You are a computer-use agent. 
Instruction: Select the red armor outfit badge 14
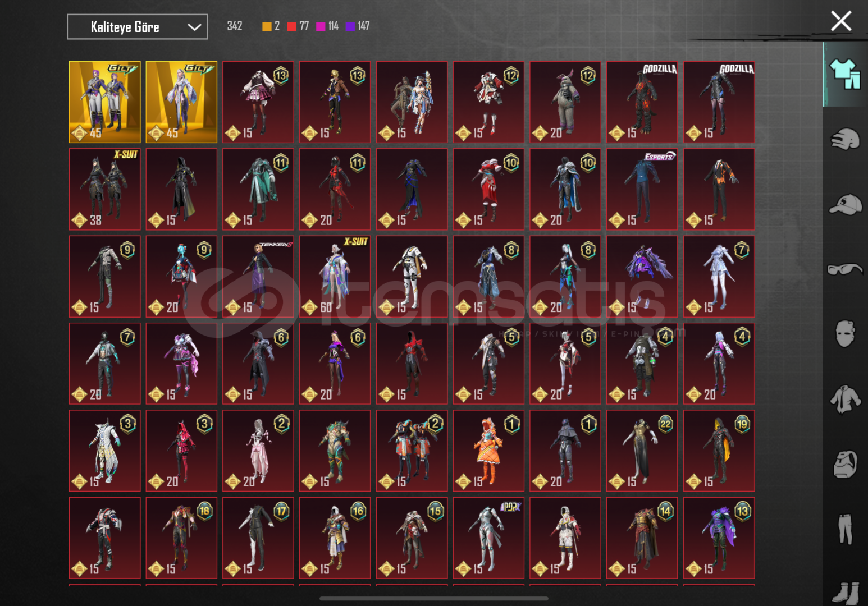point(642,538)
